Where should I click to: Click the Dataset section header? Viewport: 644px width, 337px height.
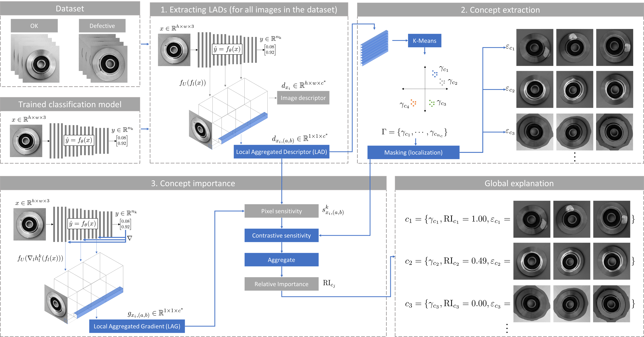point(70,9)
